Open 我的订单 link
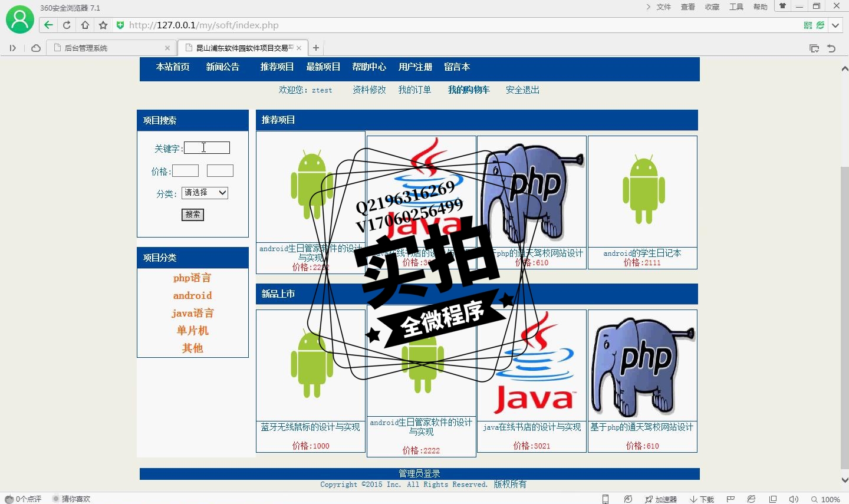Image resolution: width=849 pixels, height=504 pixels. [414, 90]
